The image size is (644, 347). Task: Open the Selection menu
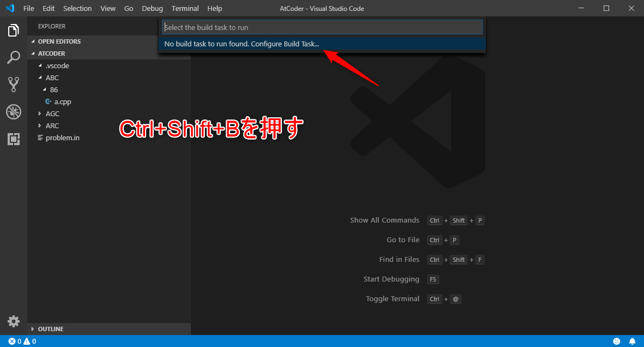(77, 8)
